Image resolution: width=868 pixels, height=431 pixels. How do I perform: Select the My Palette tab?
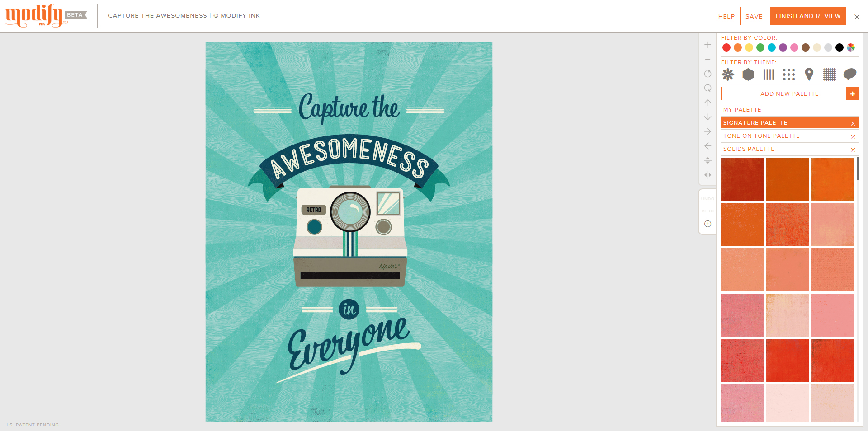pos(743,109)
